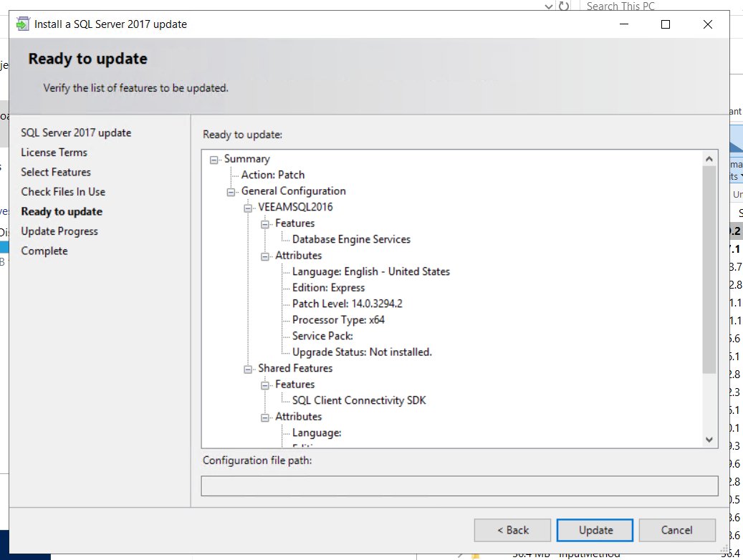Click the tree view scrollbar down arrow
The height and width of the screenshot is (560, 743).
(709, 440)
